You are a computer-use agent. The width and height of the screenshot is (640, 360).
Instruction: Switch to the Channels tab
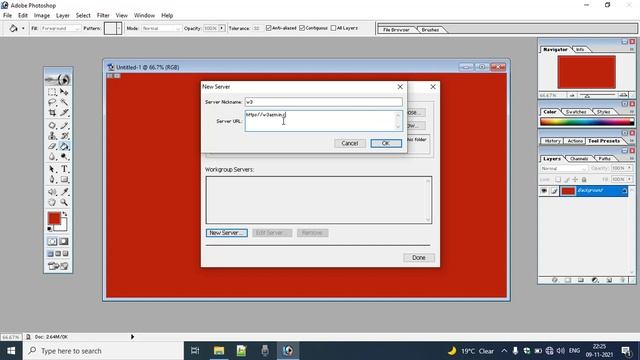pos(579,159)
